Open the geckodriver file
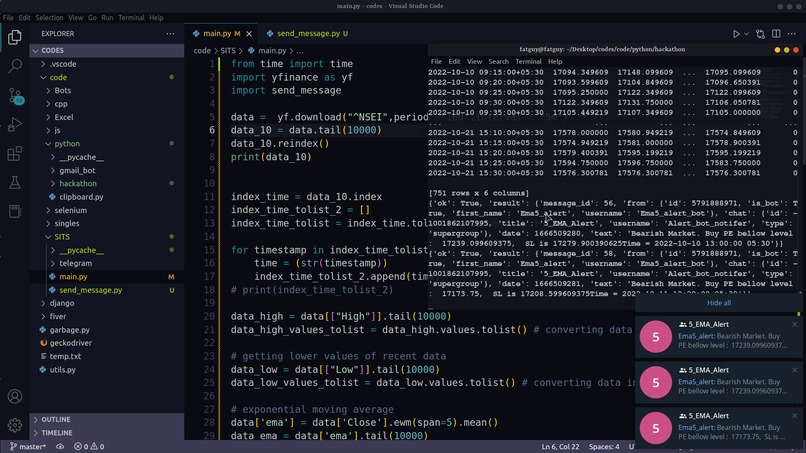The height and width of the screenshot is (453, 806). (107, 343)
